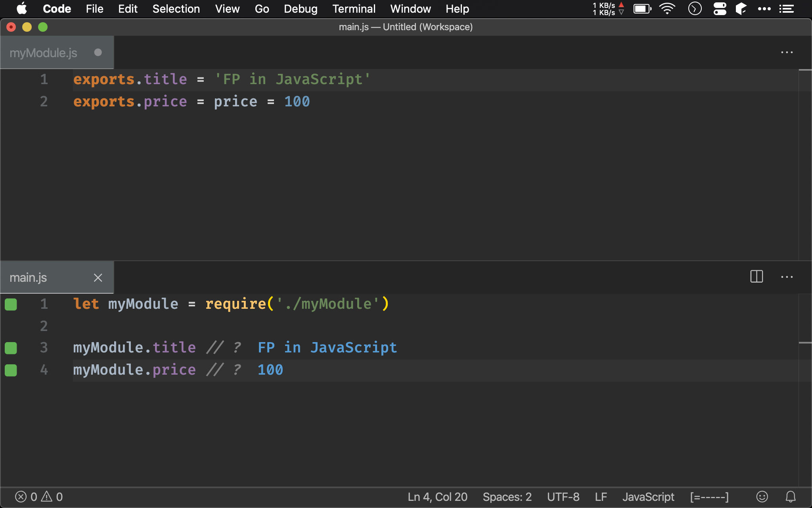
Task: Open notifications bell in status bar
Action: (x=791, y=496)
